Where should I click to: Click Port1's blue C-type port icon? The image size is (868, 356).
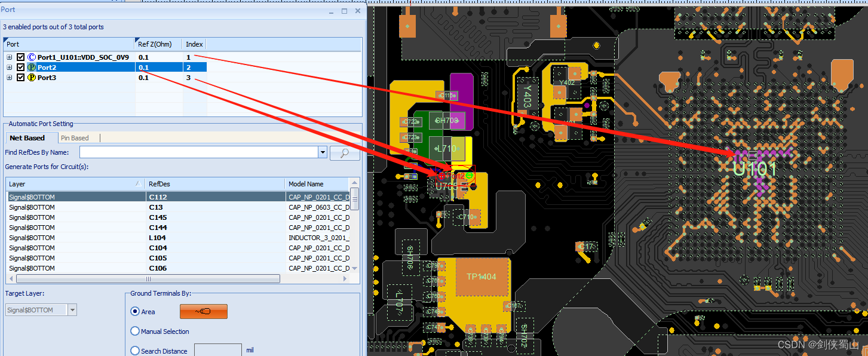coord(31,57)
